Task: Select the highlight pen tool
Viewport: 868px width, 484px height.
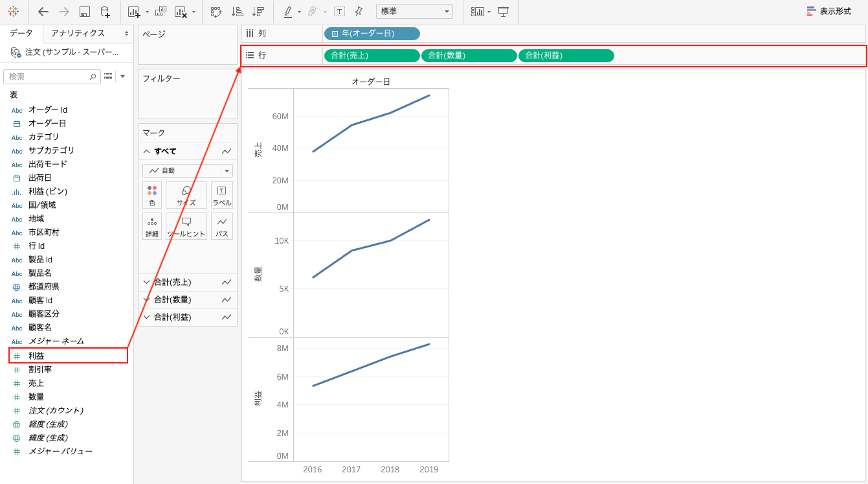Action: [288, 12]
